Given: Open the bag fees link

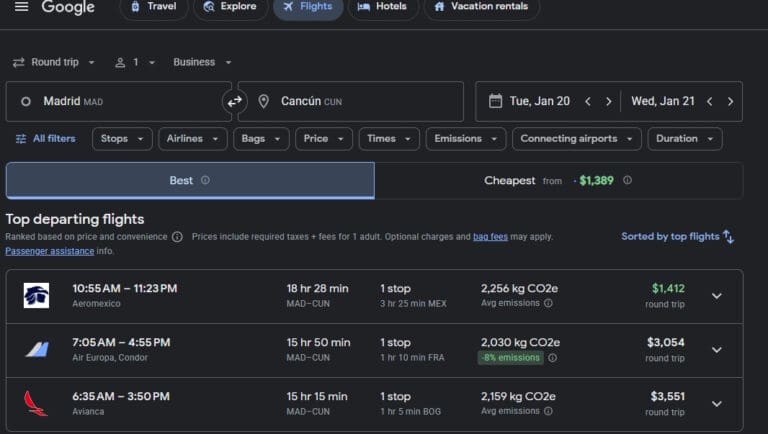Looking at the screenshot, I should click(490, 237).
